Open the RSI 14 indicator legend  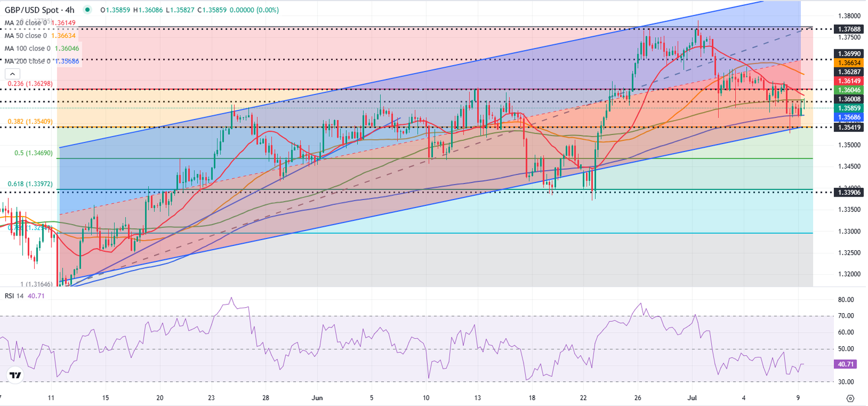pyautogui.click(x=24, y=296)
